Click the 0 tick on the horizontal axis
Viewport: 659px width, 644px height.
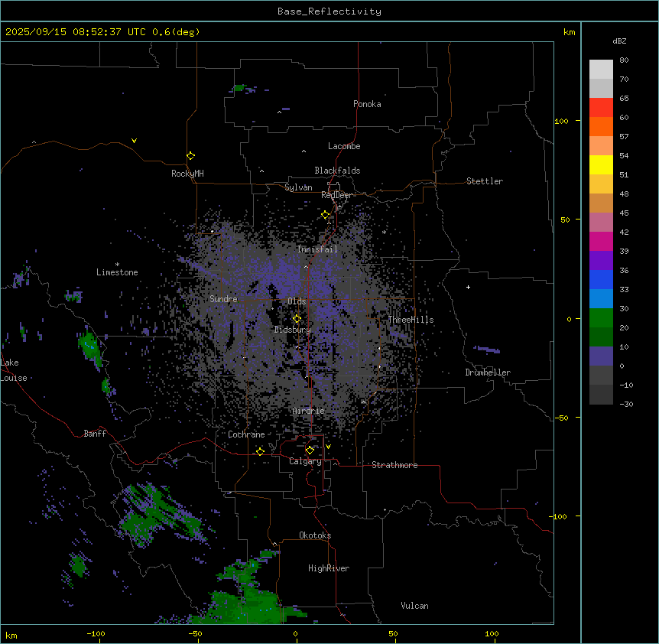[x=295, y=633]
